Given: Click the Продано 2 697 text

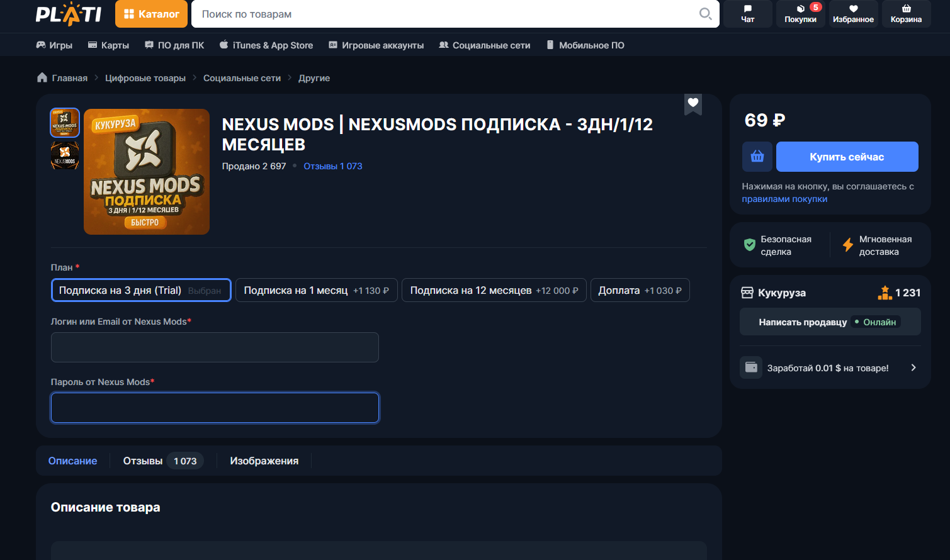Looking at the screenshot, I should click(x=254, y=166).
